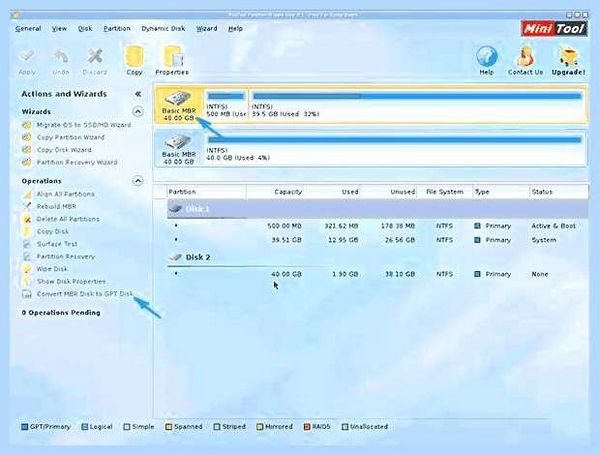Sort by the Capacity column header
Viewport: 600px width, 455px height.
coord(276,192)
